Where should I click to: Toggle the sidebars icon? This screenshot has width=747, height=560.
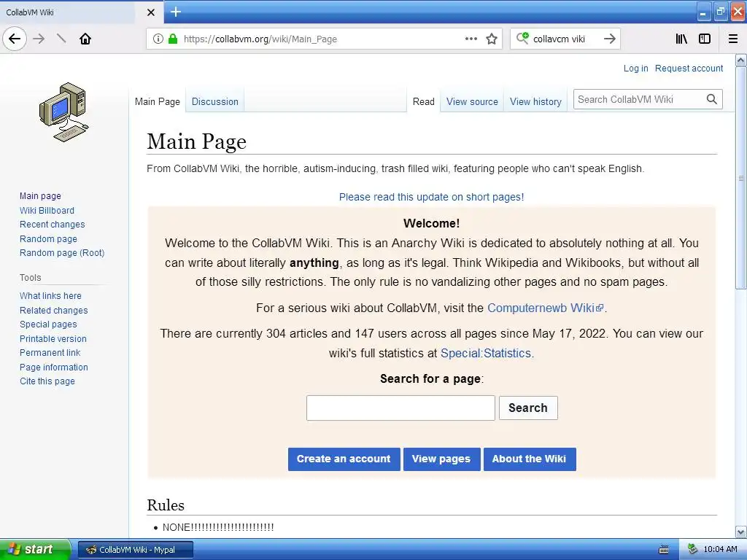705,39
